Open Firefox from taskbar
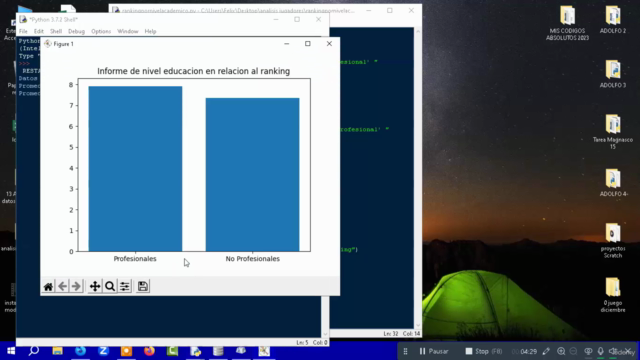Image resolution: width=640 pixels, height=360 pixels. coord(149,351)
